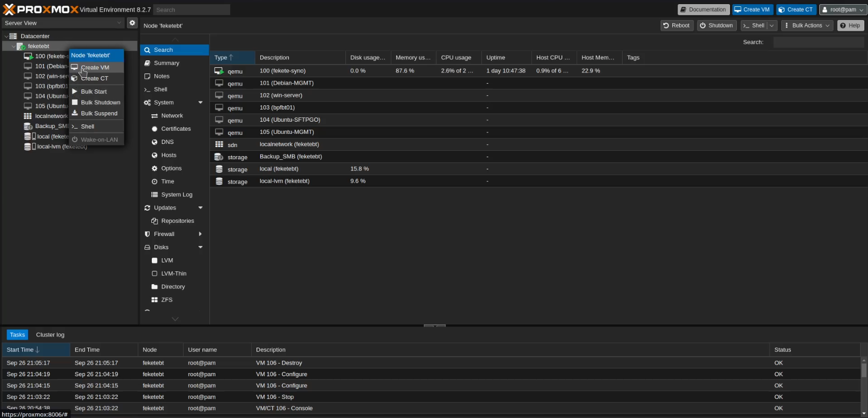The image size is (868, 418).
Task: Collapse the System submenu arrow
Action: tap(200, 103)
